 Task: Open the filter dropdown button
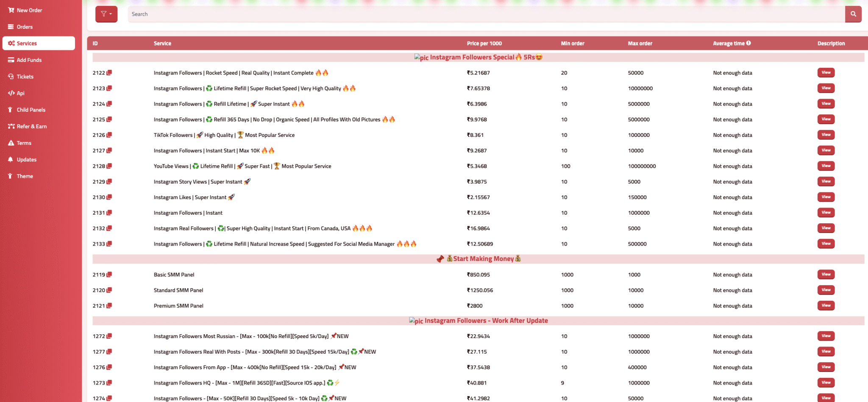tap(106, 14)
